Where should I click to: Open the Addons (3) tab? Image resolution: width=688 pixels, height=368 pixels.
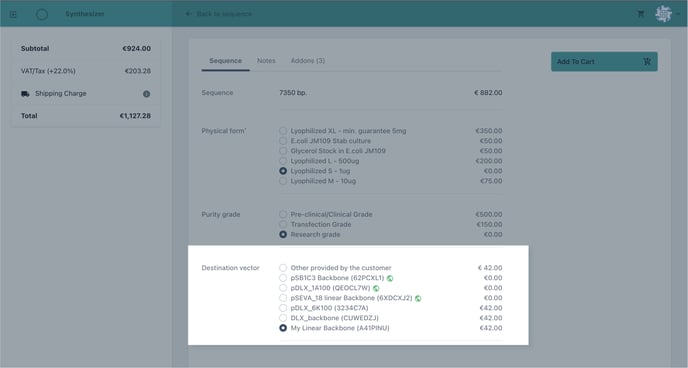pyautogui.click(x=308, y=61)
